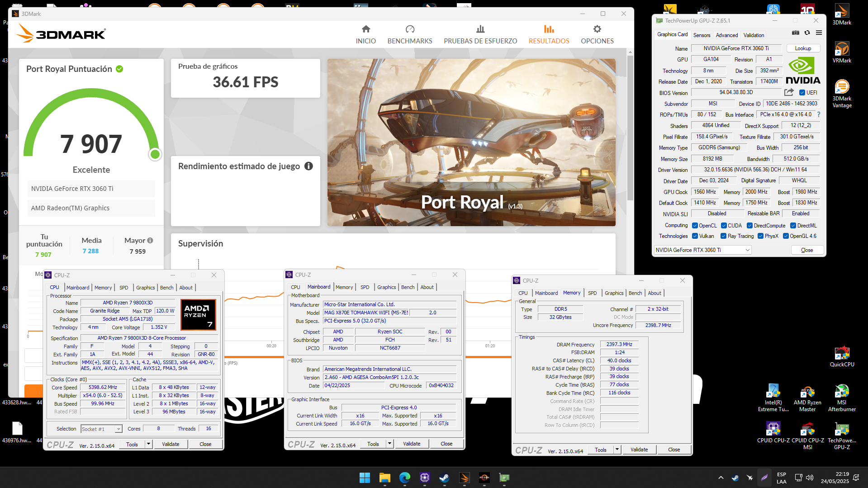Show hidden system tray icons chevron
The image size is (868, 488).
721,478
